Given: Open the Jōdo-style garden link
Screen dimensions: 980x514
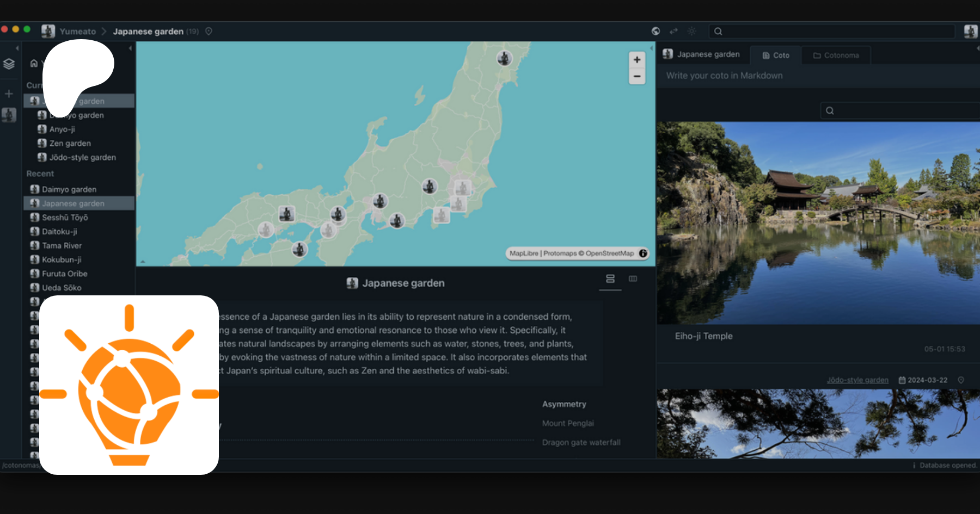Looking at the screenshot, I should click(857, 380).
